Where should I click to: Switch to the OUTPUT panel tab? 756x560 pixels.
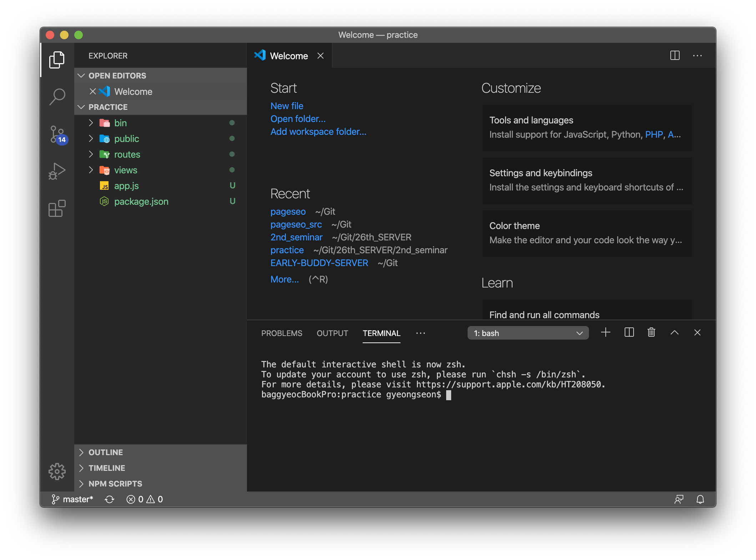coord(332,333)
